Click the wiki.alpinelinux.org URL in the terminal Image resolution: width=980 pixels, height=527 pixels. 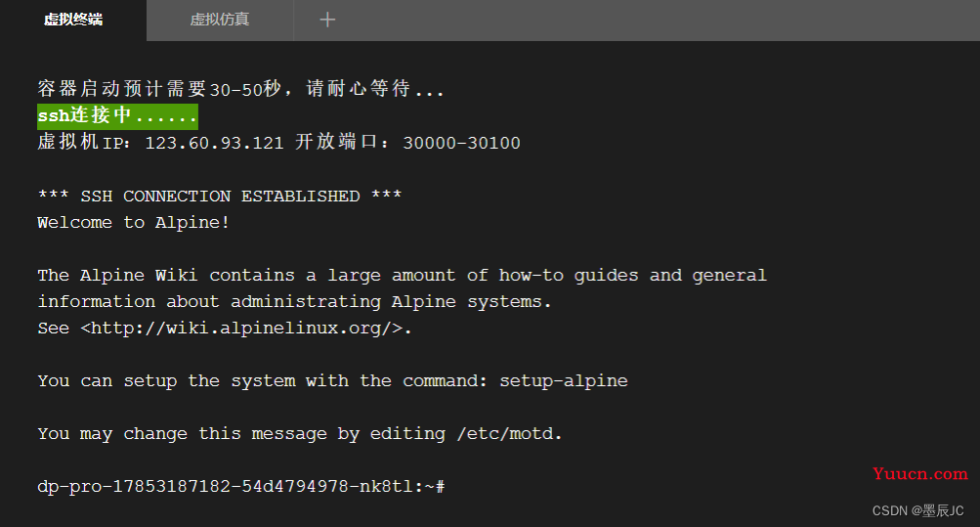click(x=246, y=329)
